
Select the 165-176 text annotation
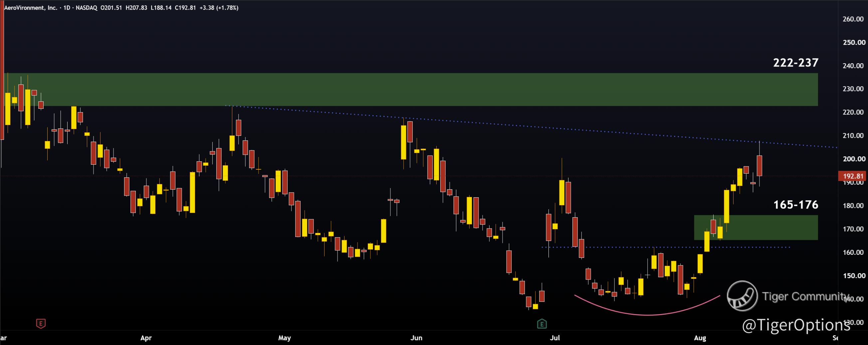pyautogui.click(x=795, y=205)
